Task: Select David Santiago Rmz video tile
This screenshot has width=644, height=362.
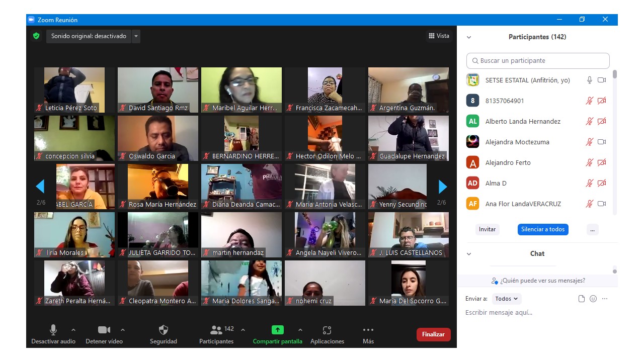Action: click(158, 90)
